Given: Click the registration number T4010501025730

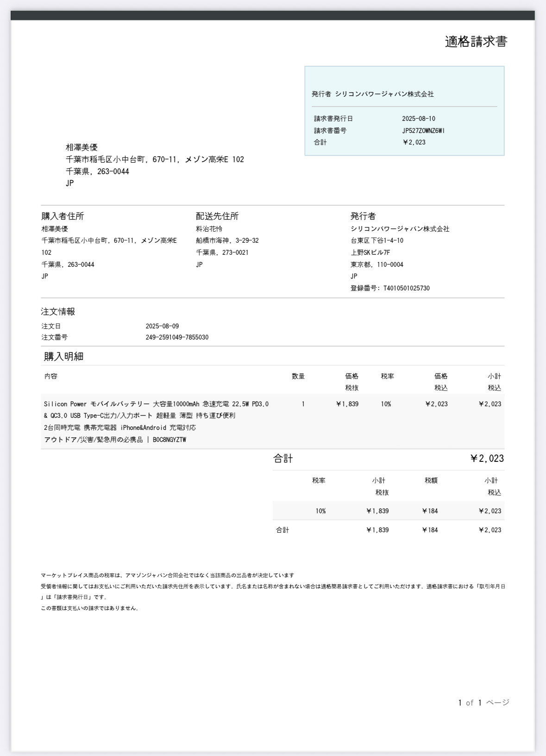Looking at the screenshot, I should pos(406,288).
